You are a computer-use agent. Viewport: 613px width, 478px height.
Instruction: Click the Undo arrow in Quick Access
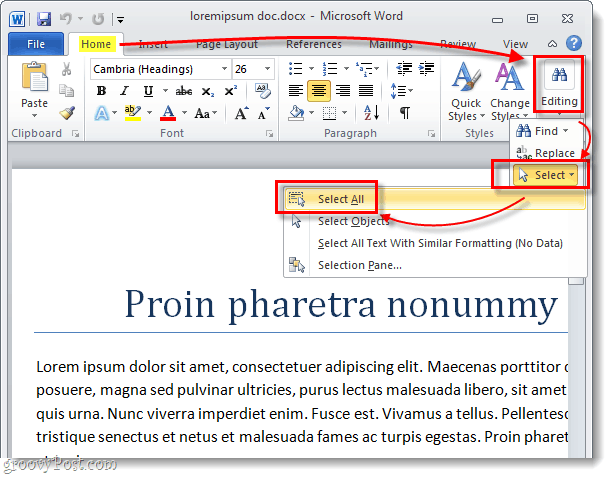click(65, 18)
